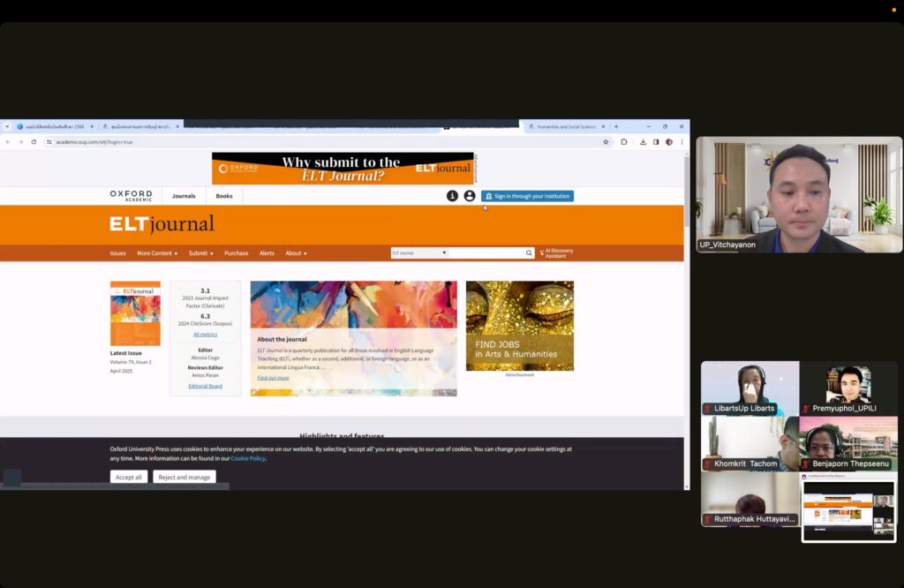Click muted mic icon on Rutthaphak Huttayavi

(707, 519)
